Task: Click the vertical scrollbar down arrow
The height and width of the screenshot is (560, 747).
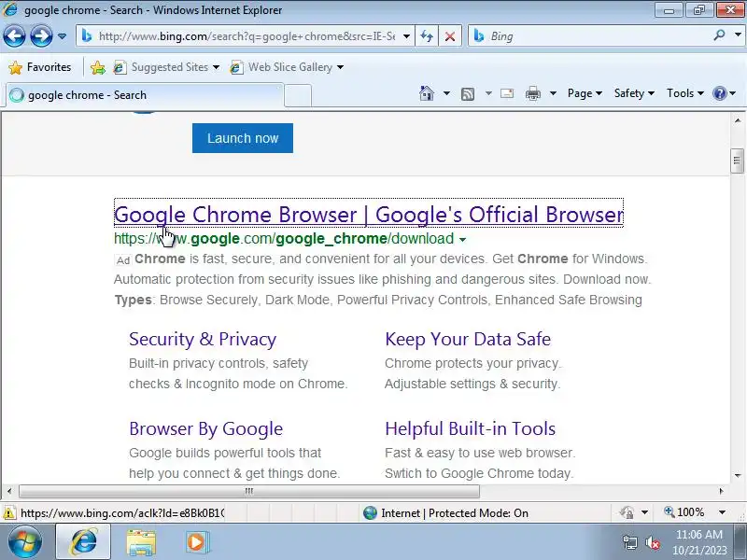Action: pyautogui.click(x=738, y=476)
